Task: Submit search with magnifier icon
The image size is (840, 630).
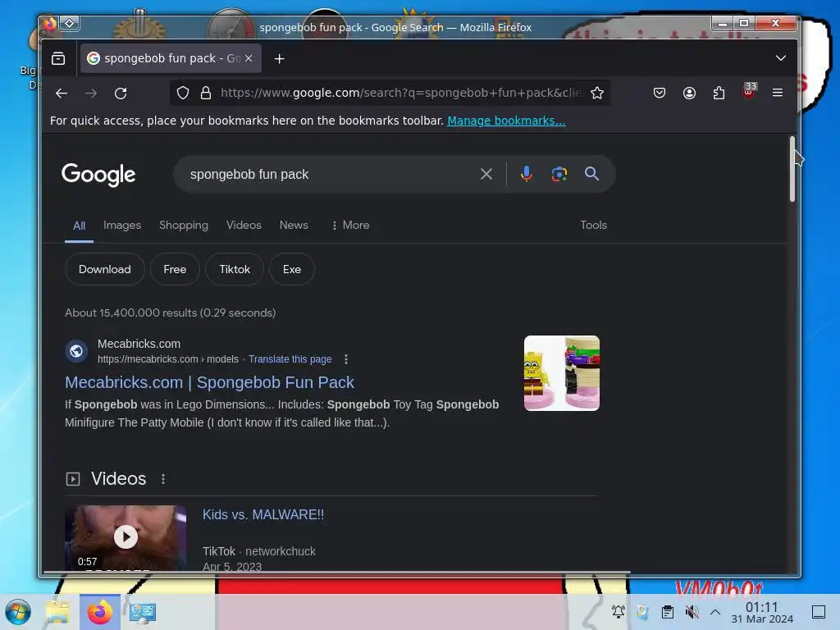Action: 591,174
